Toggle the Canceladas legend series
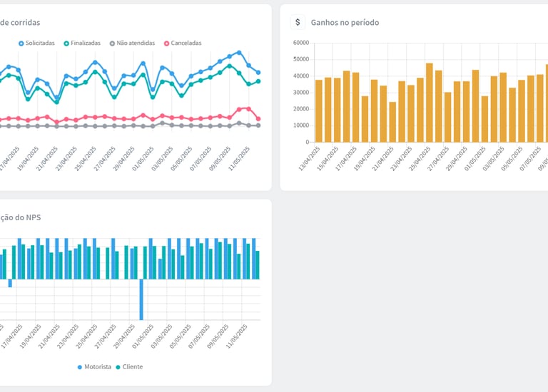Image resolution: width=548 pixels, height=392 pixels. tap(183, 43)
